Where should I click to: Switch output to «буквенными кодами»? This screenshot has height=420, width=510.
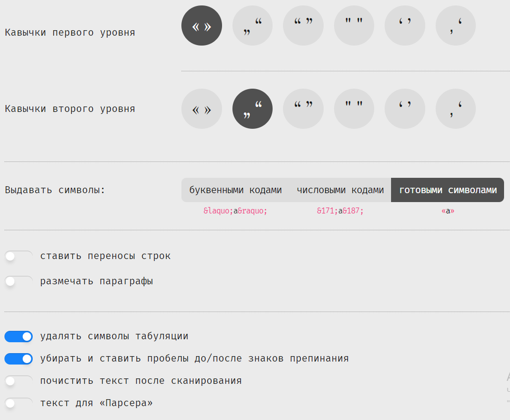click(235, 190)
